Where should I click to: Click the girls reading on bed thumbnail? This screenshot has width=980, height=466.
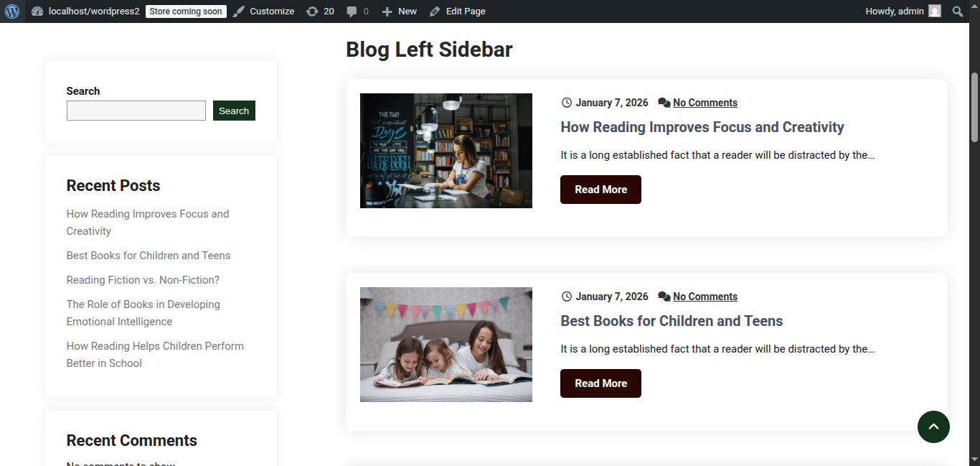click(446, 345)
